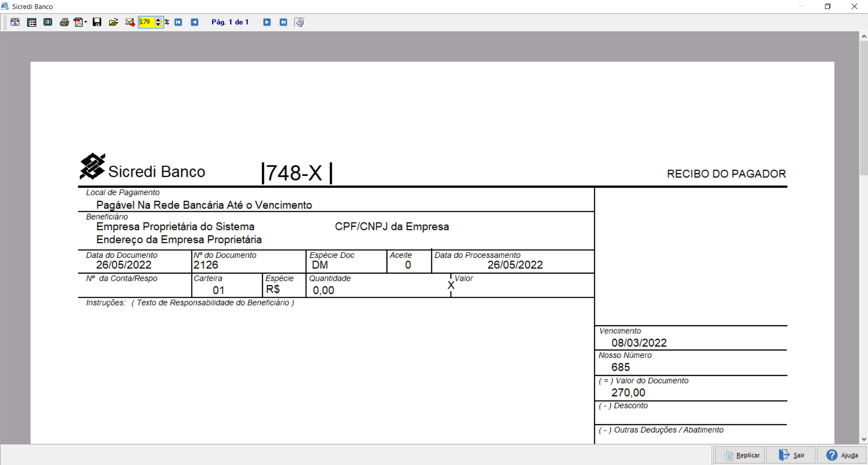Click the '( - ) Desconto' label
The image size is (868, 465).
click(623, 406)
